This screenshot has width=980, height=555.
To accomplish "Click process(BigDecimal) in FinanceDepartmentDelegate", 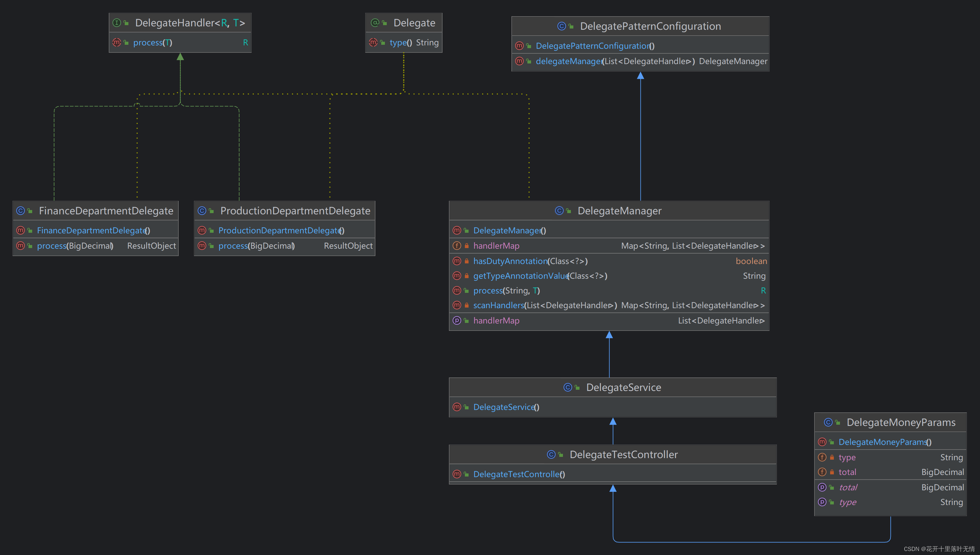I will point(75,246).
